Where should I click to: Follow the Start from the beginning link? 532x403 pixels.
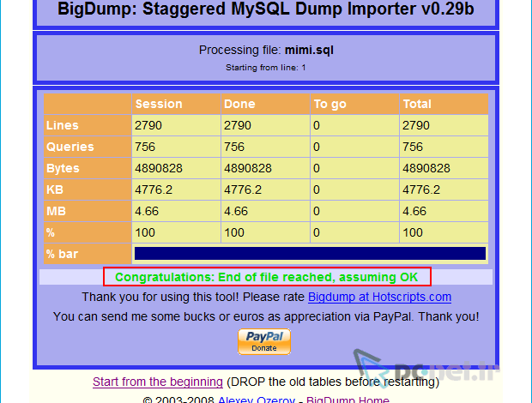pyautogui.click(x=158, y=382)
